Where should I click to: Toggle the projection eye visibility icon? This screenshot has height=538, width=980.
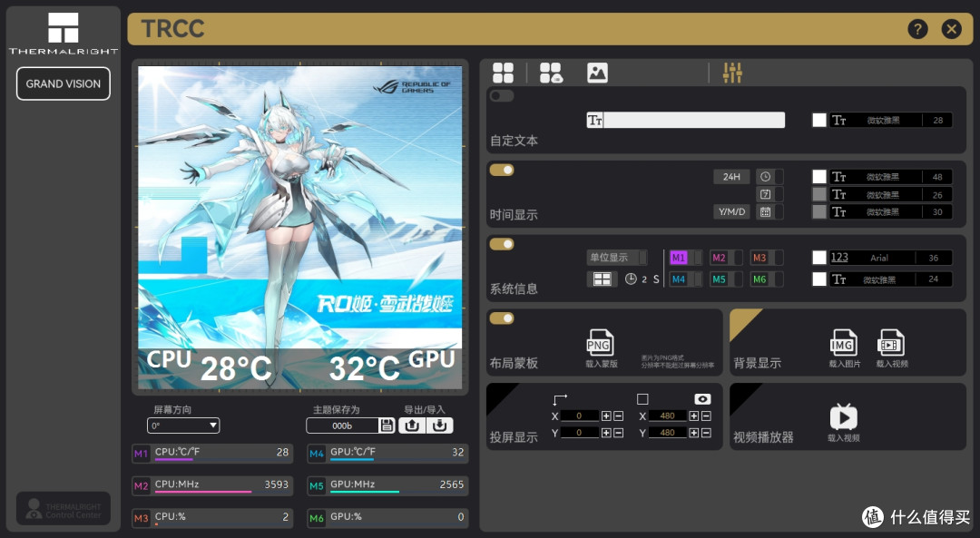pyautogui.click(x=702, y=398)
